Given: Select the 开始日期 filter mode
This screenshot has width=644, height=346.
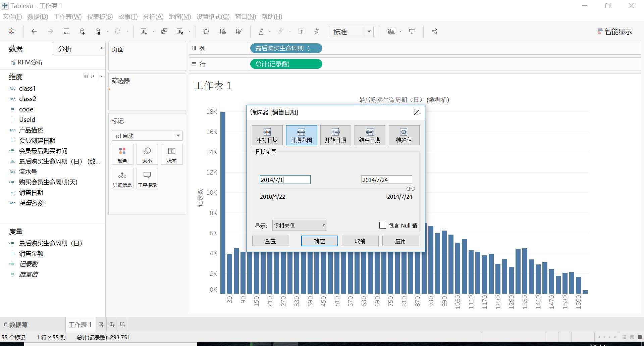Looking at the screenshot, I should point(336,135).
